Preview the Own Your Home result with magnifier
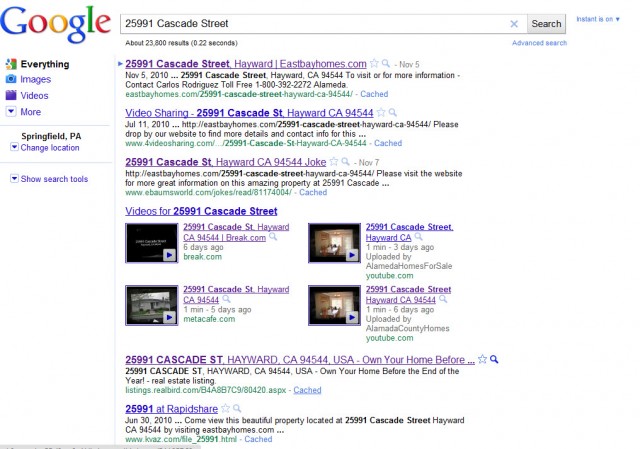The image size is (640, 449). point(494,359)
